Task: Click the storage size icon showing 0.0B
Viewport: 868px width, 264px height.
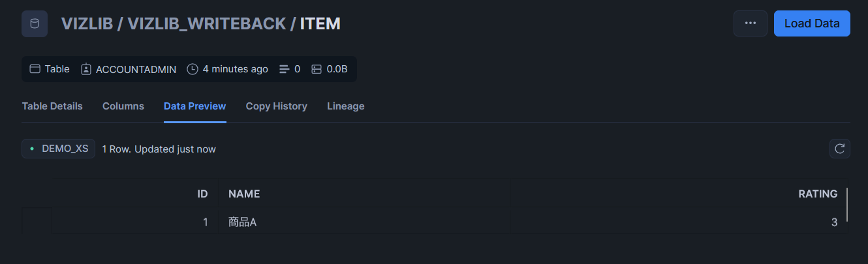Action: click(317, 69)
